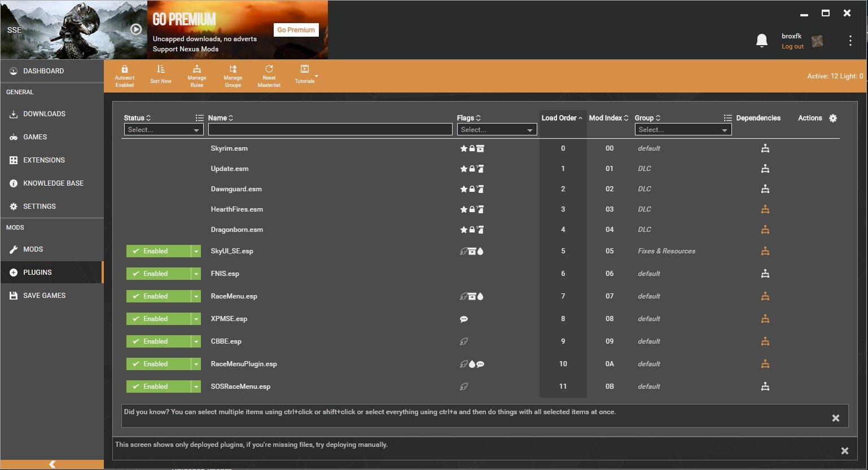Click the list icon beside the Status column
Screen dimensions: 868x470
point(199,118)
